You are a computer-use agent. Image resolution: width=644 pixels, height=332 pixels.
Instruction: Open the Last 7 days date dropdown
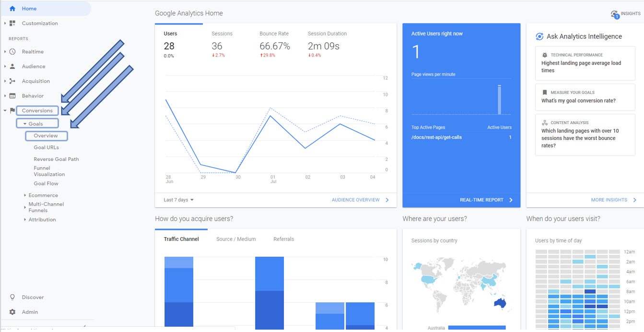(179, 200)
